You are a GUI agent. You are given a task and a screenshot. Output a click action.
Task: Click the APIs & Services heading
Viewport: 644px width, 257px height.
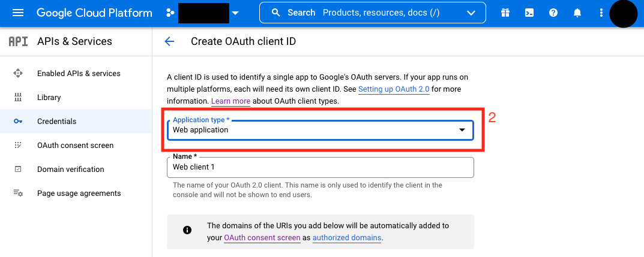(x=74, y=41)
